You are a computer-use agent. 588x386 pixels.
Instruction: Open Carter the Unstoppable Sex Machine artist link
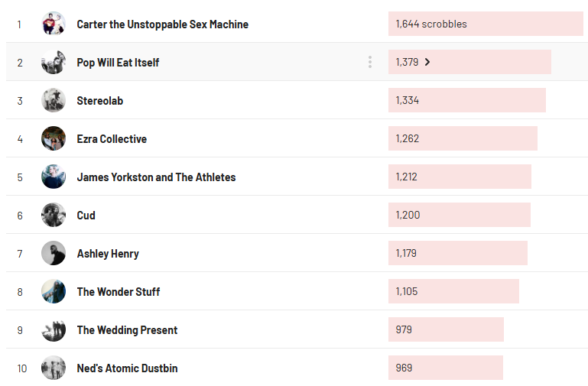coord(162,24)
